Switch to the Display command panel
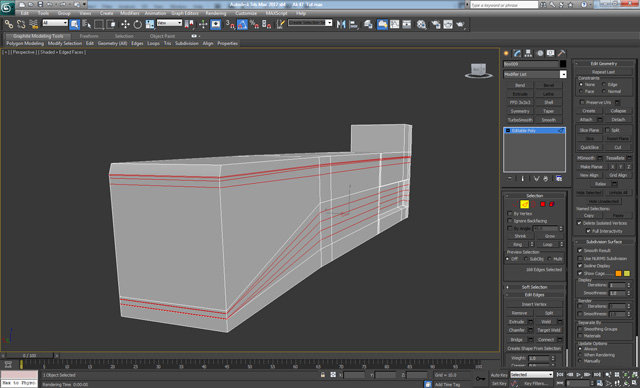 (551, 53)
